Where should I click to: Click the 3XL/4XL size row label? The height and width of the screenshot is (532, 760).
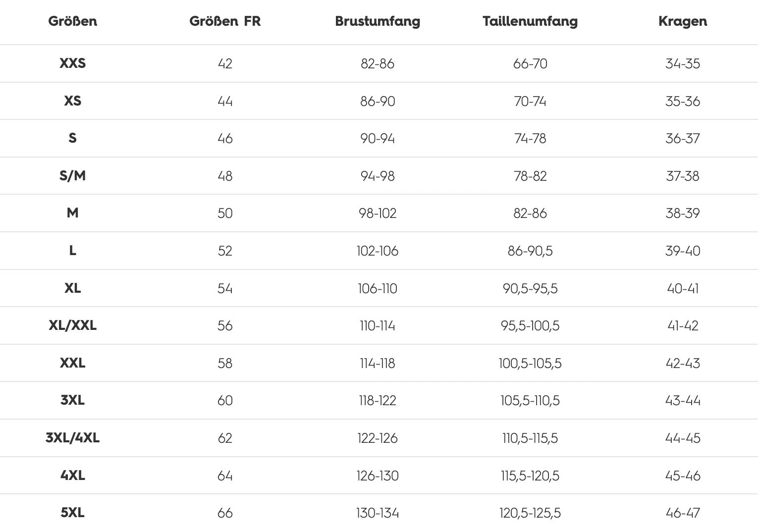[x=73, y=438]
